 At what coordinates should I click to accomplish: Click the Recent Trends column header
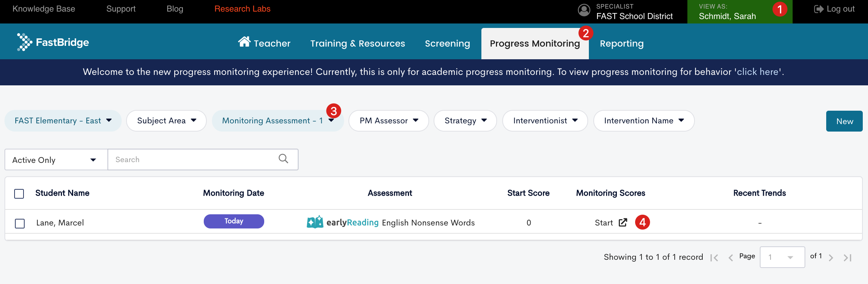(760, 193)
